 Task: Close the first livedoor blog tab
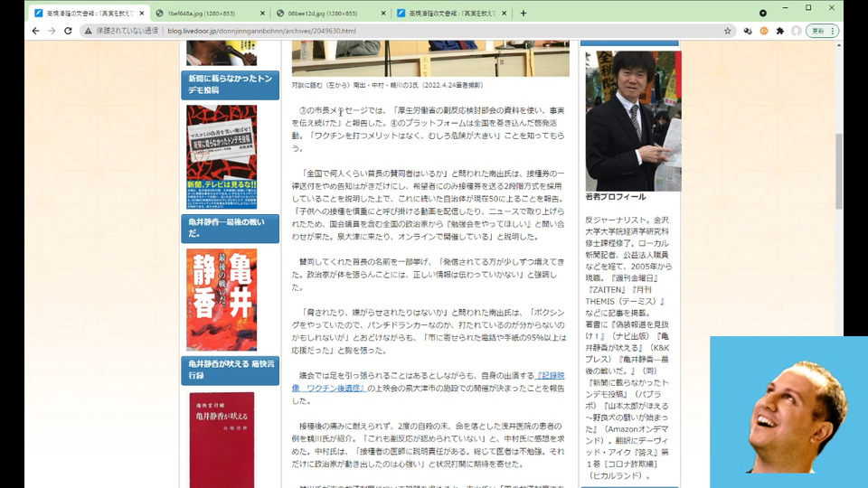pyautogui.click(x=142, y=13)
